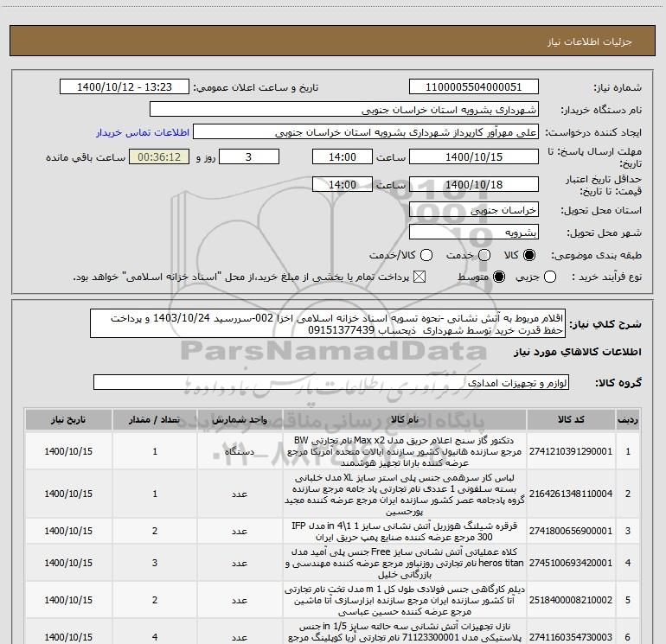Click the hose reel item name in row 3

point(405,531)
